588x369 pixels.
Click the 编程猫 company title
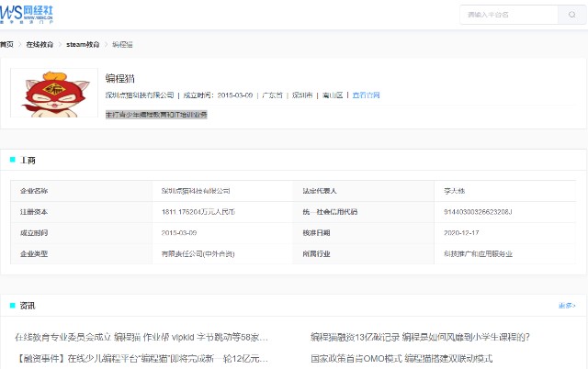pyautogui.click(x=120, y=78)
